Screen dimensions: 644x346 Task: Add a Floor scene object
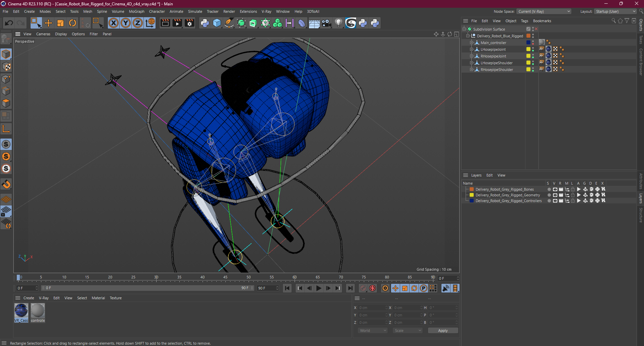(314, 23)
